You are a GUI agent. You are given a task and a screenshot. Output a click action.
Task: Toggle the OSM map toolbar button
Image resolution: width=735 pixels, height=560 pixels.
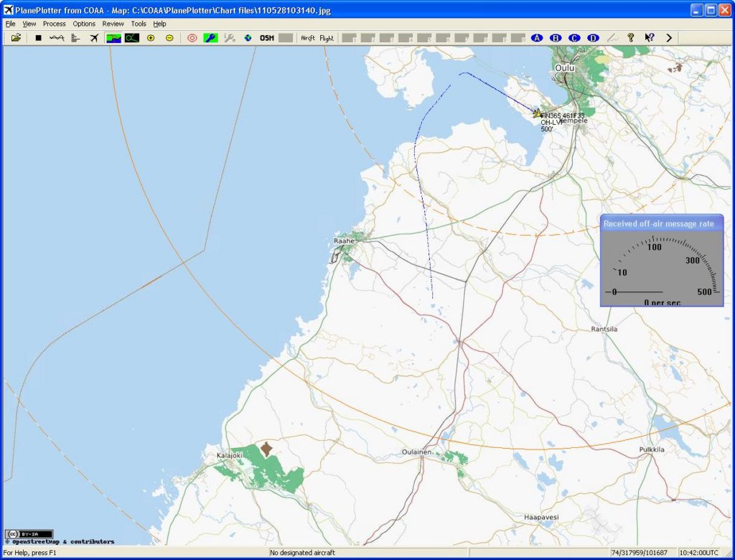(x=267, y=38)
